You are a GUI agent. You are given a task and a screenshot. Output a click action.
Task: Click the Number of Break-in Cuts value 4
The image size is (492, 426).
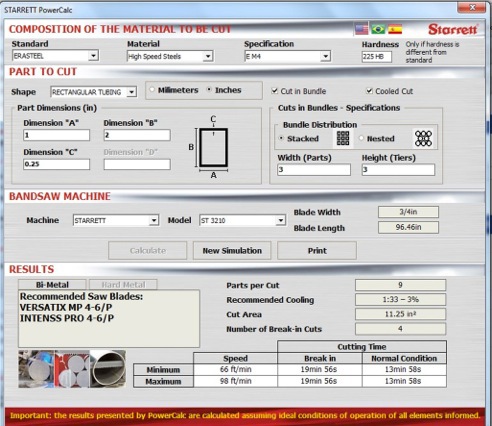[400, 329]
